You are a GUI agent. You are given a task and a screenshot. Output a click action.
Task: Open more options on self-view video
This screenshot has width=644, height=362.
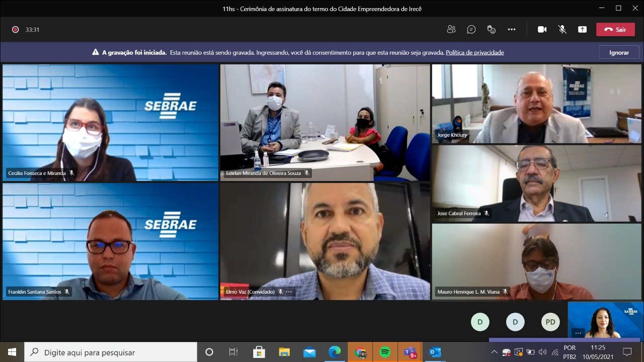click(578, 332)
